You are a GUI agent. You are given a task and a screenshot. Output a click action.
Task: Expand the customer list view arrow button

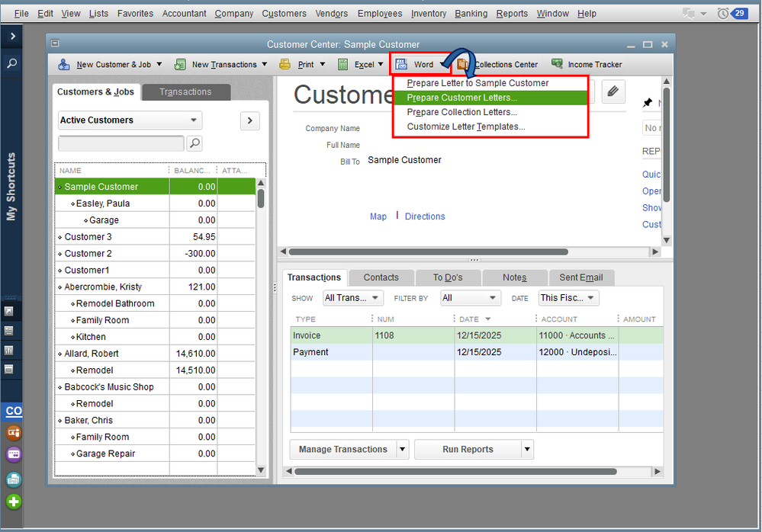coord(249,120)
